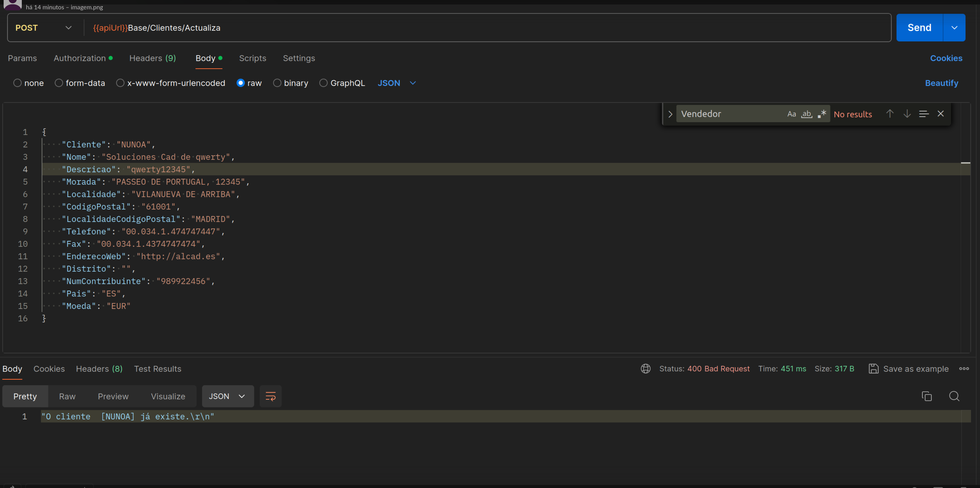This screenshot has height=488, width=980.
Task: Toggle match case in find box
Action: tap(791, 114)
